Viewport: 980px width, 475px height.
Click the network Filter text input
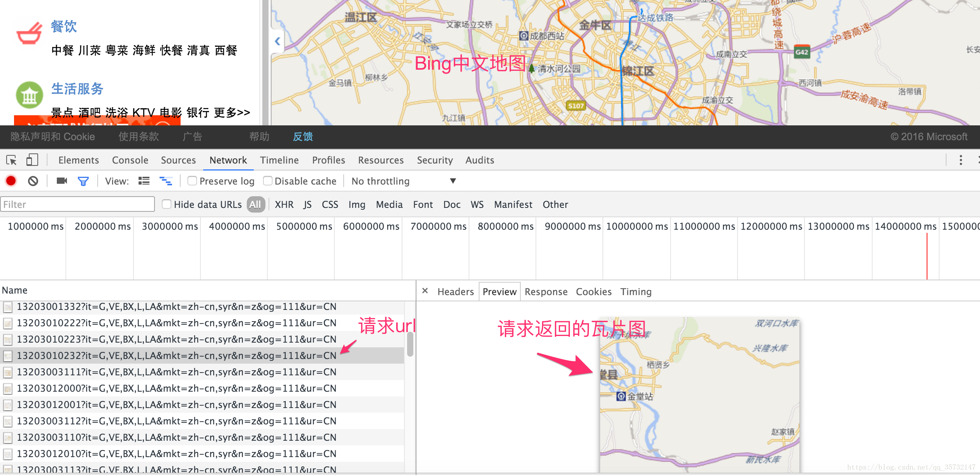click(x=77, y=204)
